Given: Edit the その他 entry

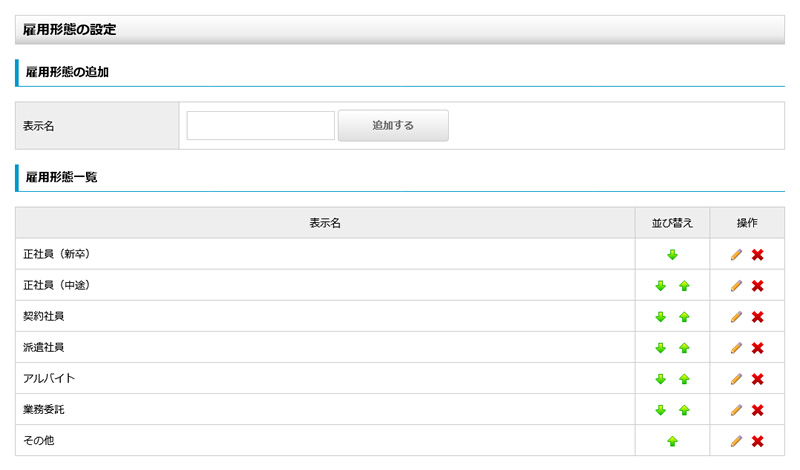Looking at the screenshot, I should (736, 441).
